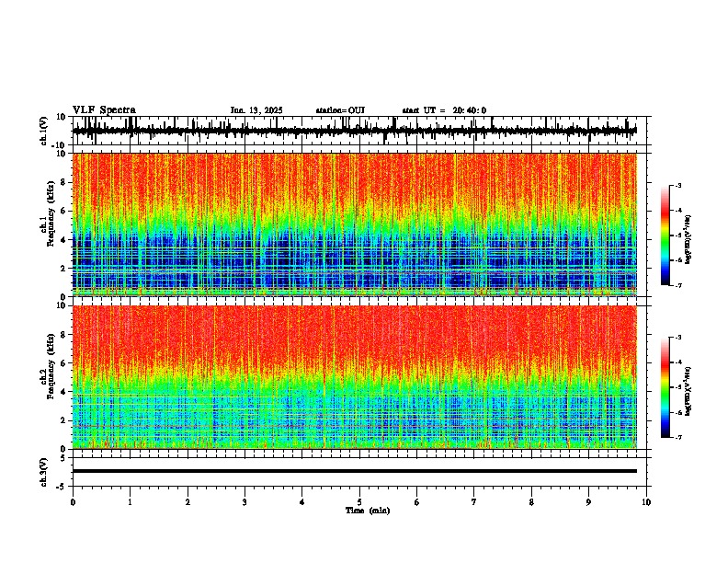
Task: Click time axis tick label "1"
Action: coord(130,502)
